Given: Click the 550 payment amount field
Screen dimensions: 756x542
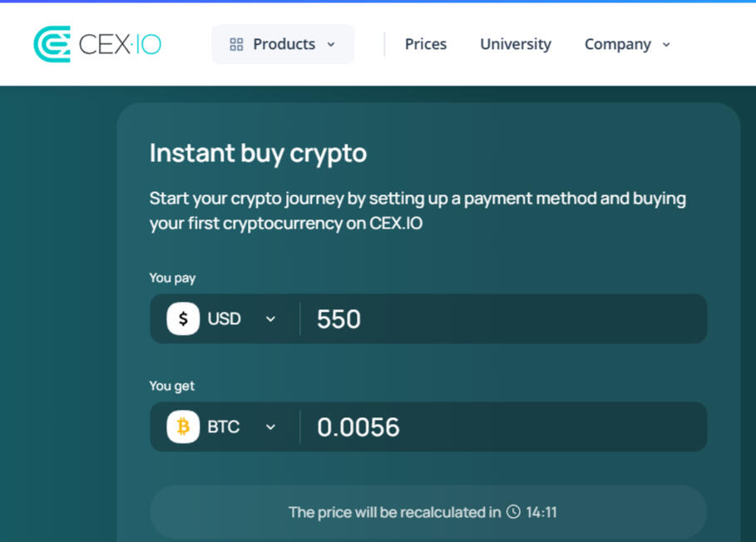Looking at the screenshot, I should (x=499, y=318).
